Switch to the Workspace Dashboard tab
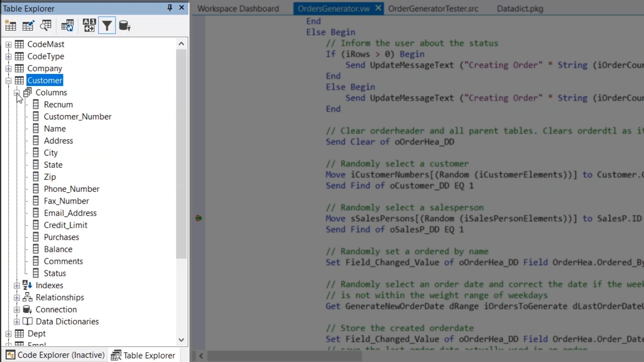Image resolution: width=644 pixels, height=362 pixels. pyautogui.click(x=238, y=9)
